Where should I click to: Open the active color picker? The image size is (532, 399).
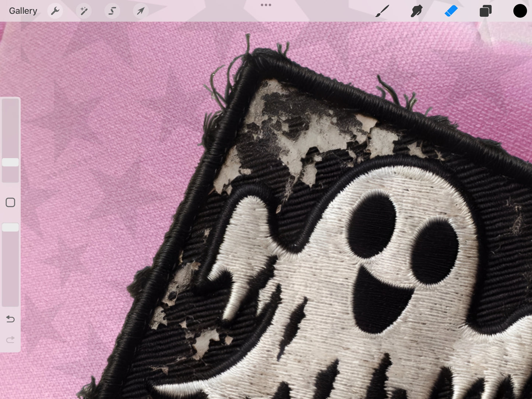tap(519, 11)
